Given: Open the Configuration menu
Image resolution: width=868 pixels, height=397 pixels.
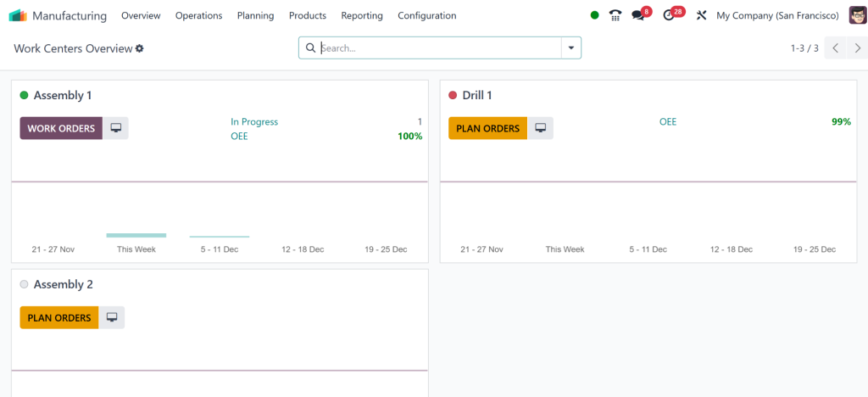Looking at the screenshot, I should click(x=427, y=15).
